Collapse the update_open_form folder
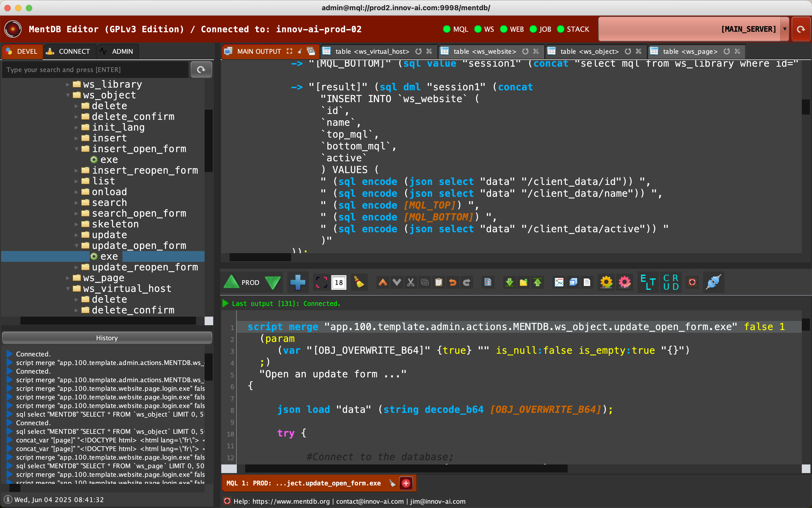Screen dimensions: 812x508 coord(77,246)
